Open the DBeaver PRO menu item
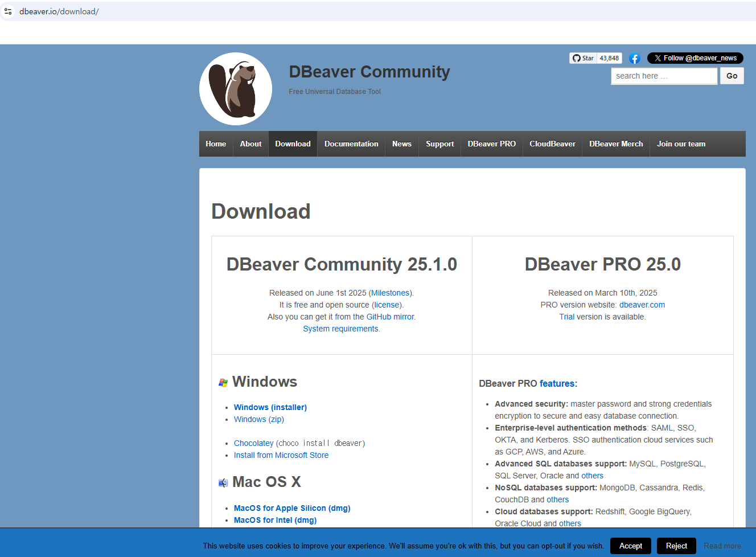 click(492, 144)
